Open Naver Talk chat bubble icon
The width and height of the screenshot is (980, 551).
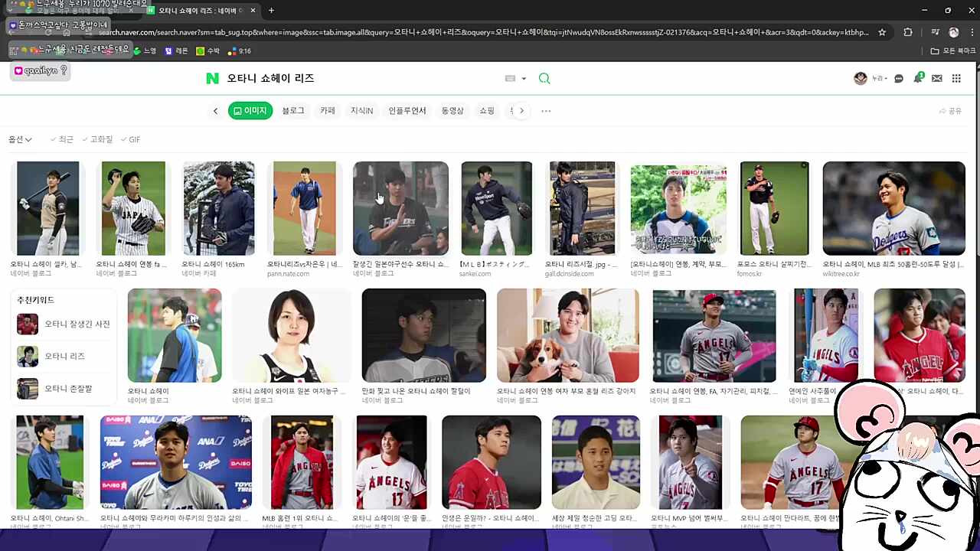point(899,79)
